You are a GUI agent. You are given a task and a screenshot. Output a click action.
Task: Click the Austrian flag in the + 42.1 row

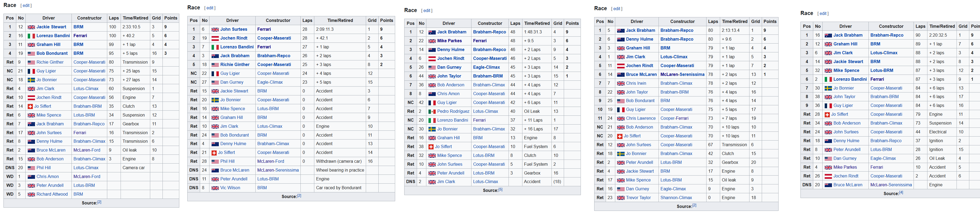coord(215,38)
